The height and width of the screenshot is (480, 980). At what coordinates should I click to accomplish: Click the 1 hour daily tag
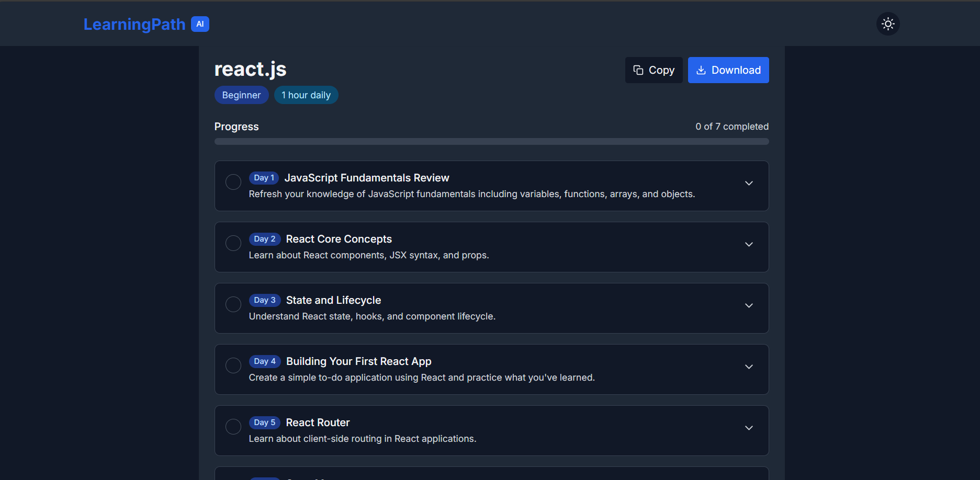(x=306, y=95)
